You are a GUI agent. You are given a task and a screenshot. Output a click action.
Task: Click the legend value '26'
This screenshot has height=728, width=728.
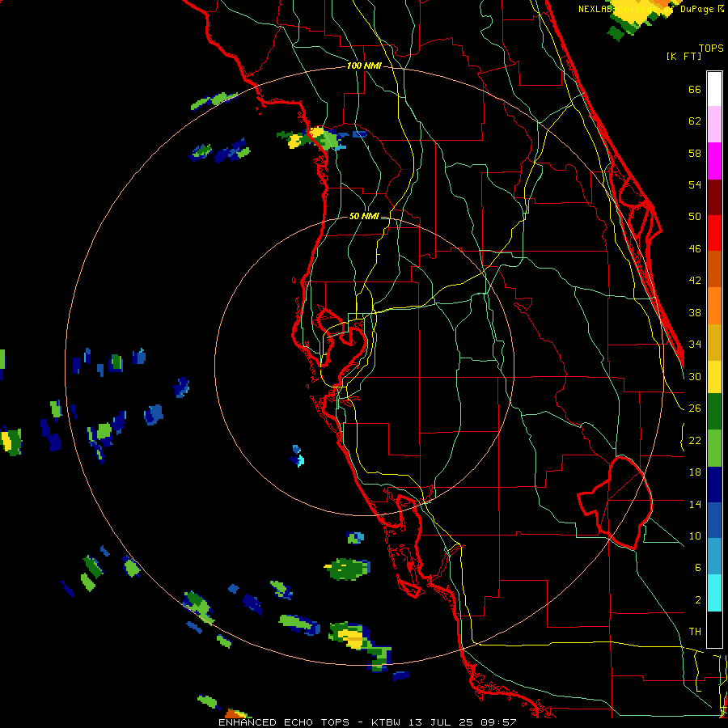coord(695,408)
